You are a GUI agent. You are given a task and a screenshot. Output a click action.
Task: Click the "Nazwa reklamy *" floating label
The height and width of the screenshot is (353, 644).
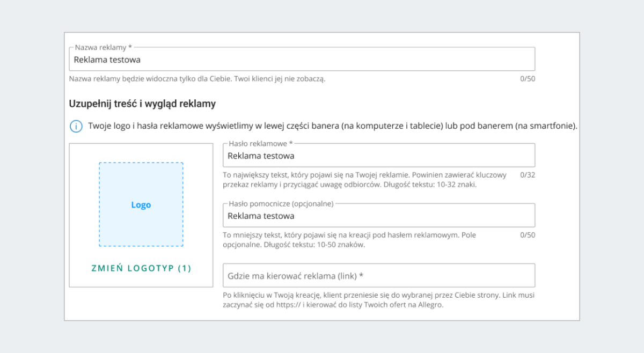(104, 48)
